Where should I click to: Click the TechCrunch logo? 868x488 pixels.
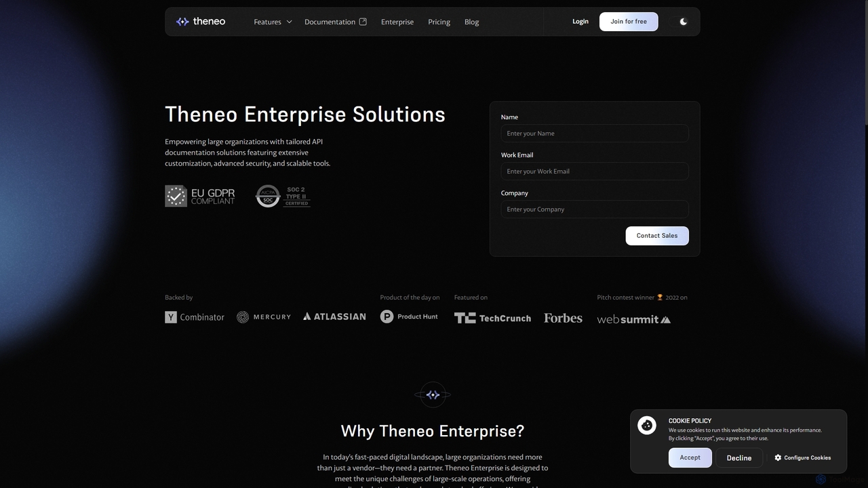(492, 318)
